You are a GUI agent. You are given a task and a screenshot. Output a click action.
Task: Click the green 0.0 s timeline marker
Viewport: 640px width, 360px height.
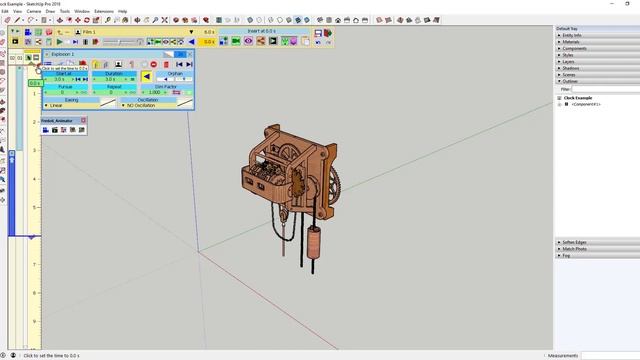[x=35, y=83]
